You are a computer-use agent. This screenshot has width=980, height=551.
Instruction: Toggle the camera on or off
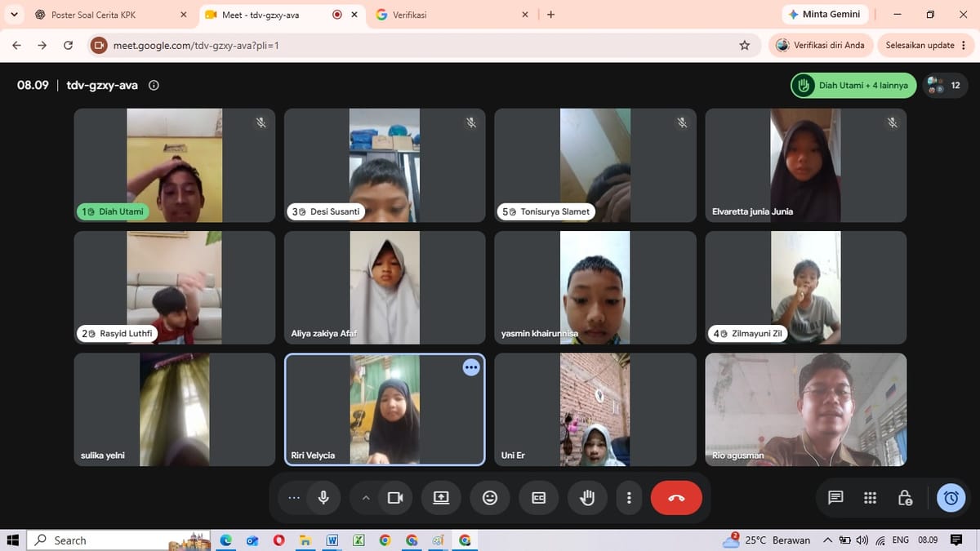pos(395,497)
